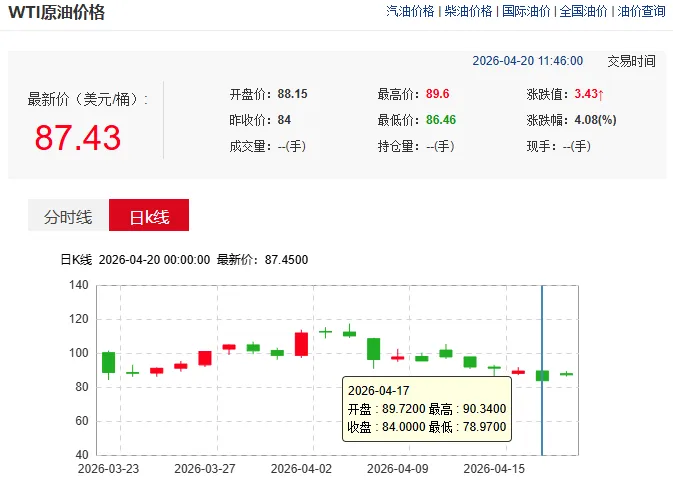
Task: Select the 日k线 tab
Action: [x=149, y=215]
